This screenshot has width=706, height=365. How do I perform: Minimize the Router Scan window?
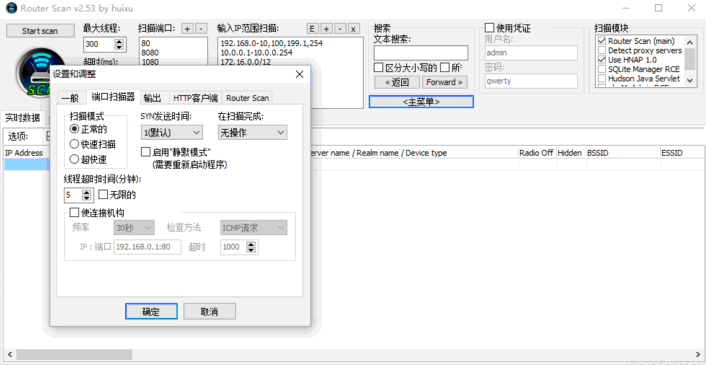point(625,8)
